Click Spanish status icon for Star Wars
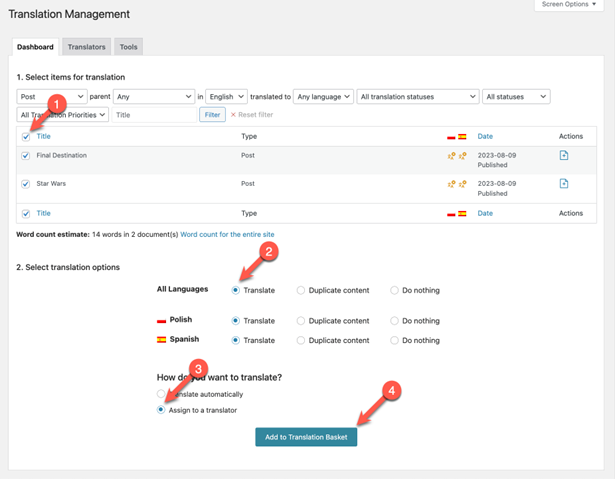The image size is (615, 479). (463, 184)
